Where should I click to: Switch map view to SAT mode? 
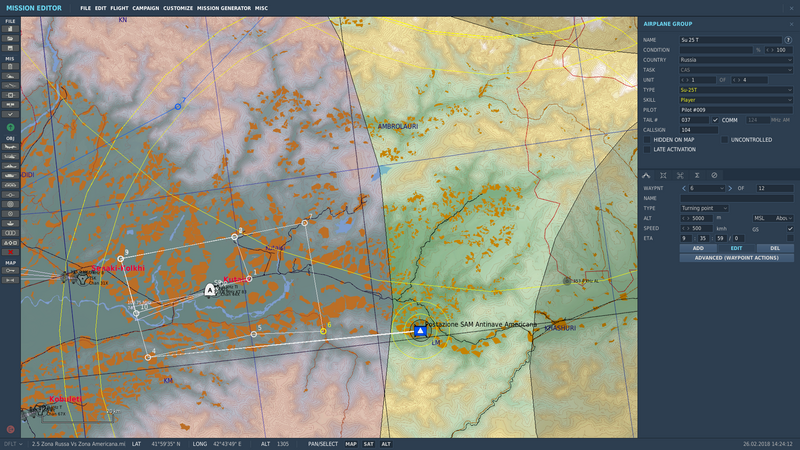click(x=368, y=443)
